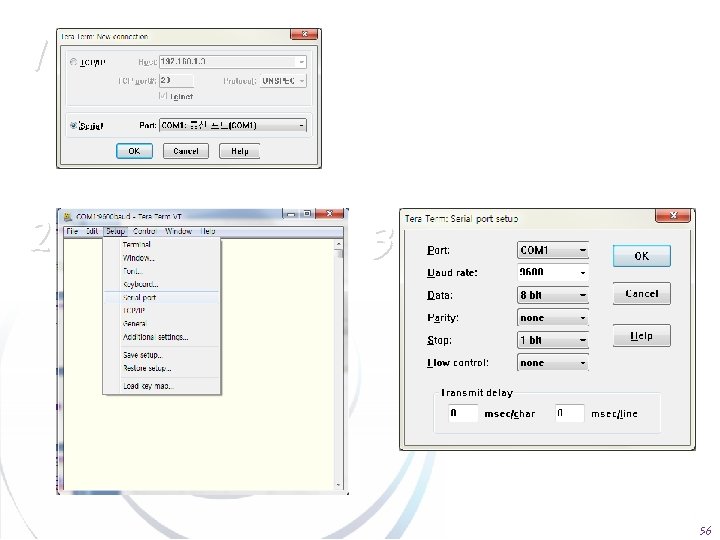
Task: Maximize the Tera Term VT window
Action: coord(307,214)
